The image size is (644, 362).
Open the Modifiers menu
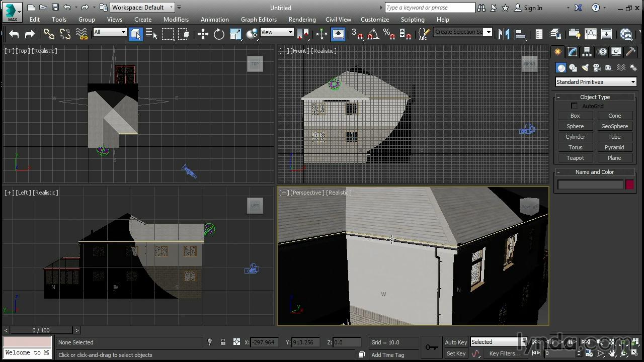[x=176, y=20]
